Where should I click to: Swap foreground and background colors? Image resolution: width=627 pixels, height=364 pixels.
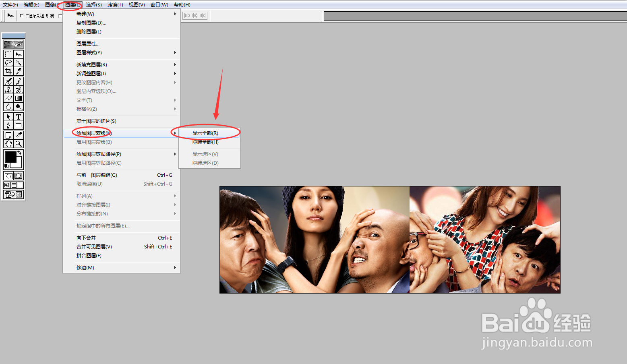(19, 153)
